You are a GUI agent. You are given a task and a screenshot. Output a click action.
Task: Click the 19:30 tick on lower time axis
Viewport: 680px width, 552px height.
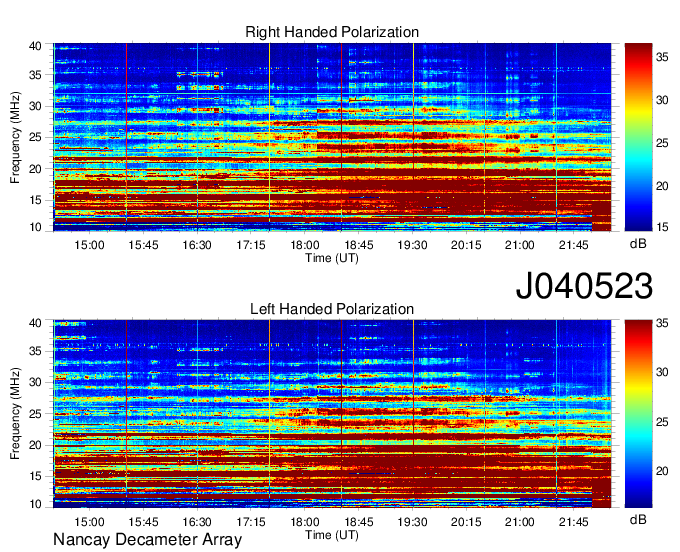(412, 522)
